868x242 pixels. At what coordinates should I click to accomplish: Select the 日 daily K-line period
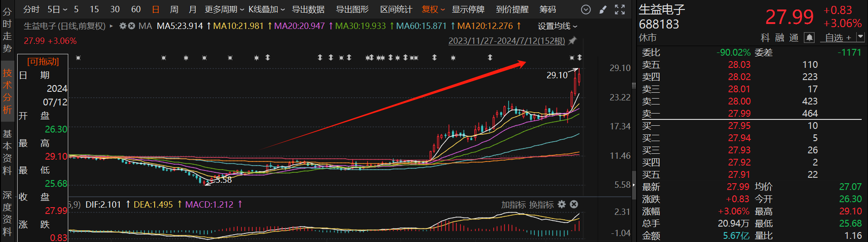[x=156, y=9]
